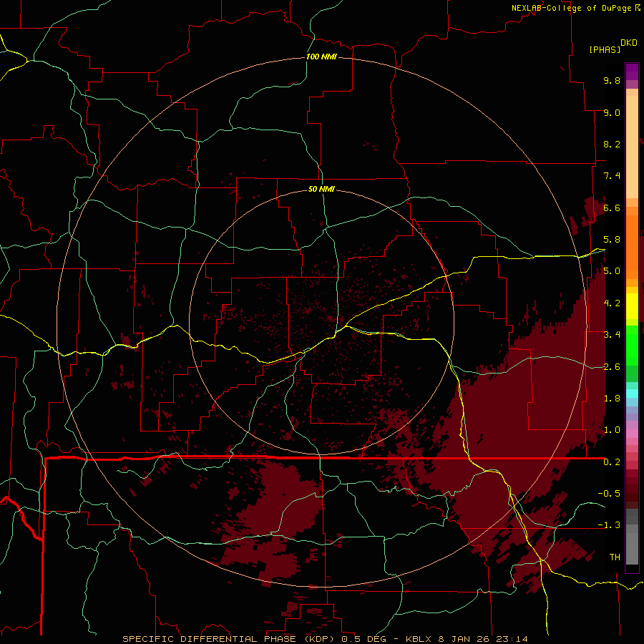
Task: Pick the purple segment atop the color scale
Action: tap(632, 72)
